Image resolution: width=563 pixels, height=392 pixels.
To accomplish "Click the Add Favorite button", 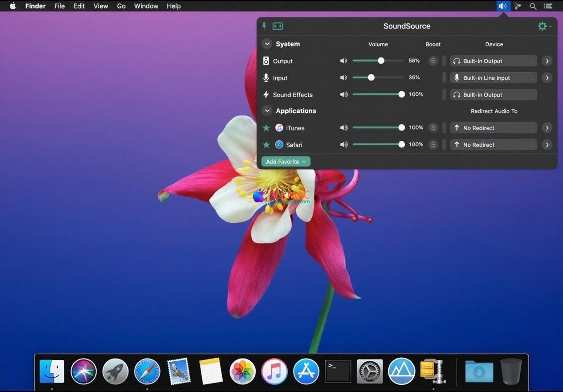I will click(x=286, y=162).
